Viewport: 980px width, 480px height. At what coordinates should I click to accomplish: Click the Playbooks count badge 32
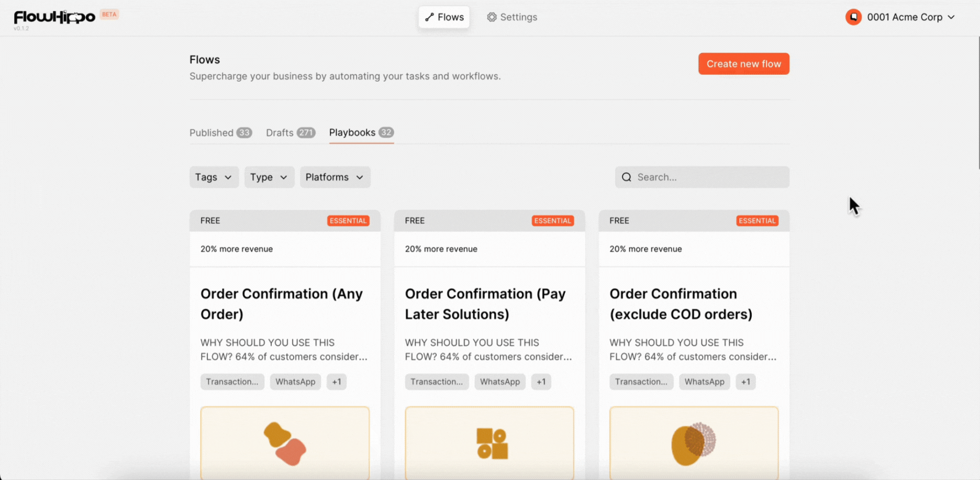click(x=386, y=132)
